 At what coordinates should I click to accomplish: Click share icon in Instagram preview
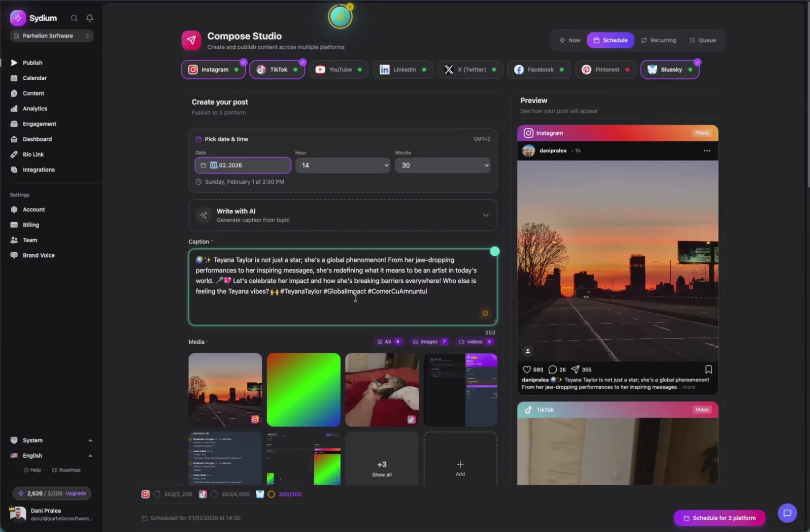(x=575, y=369)
